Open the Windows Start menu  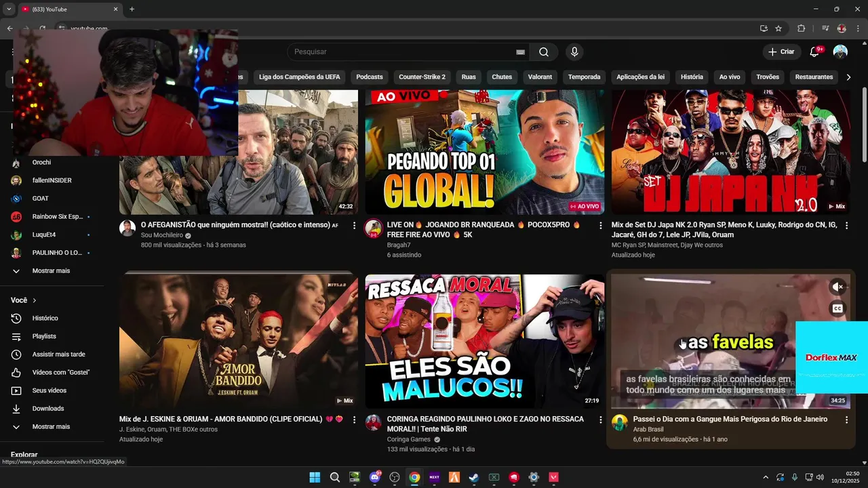(315, 477)
